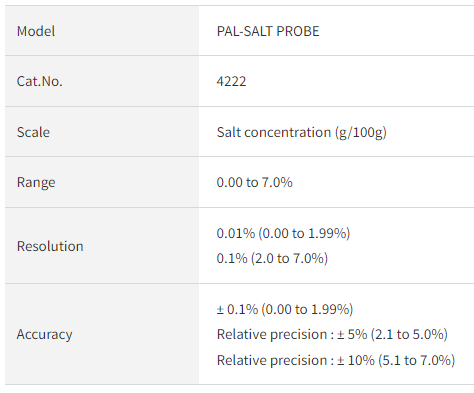Select the Relative precision ± 10% line
Screen dimensions: 474x393
click(x=336, y=360)
